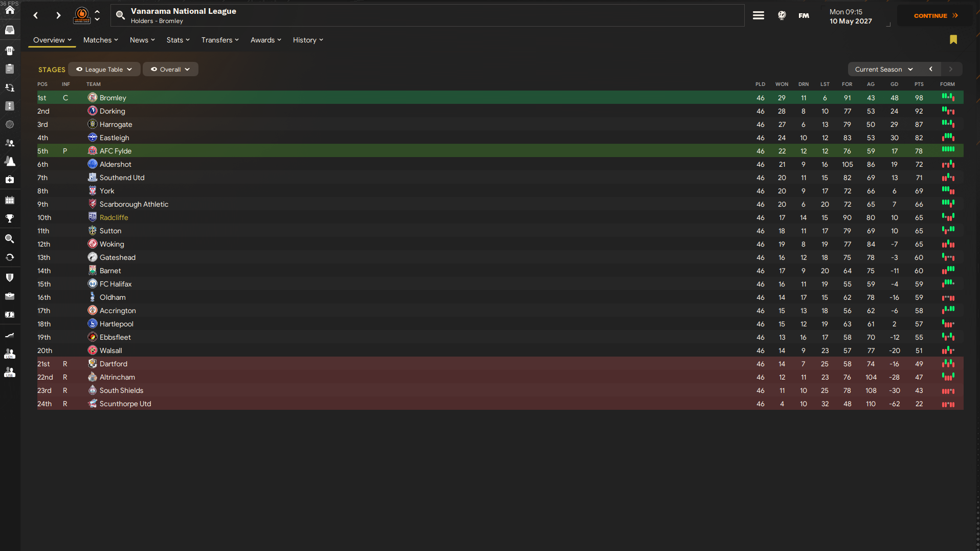Open the Scunthorpe Utd team link

125,404
